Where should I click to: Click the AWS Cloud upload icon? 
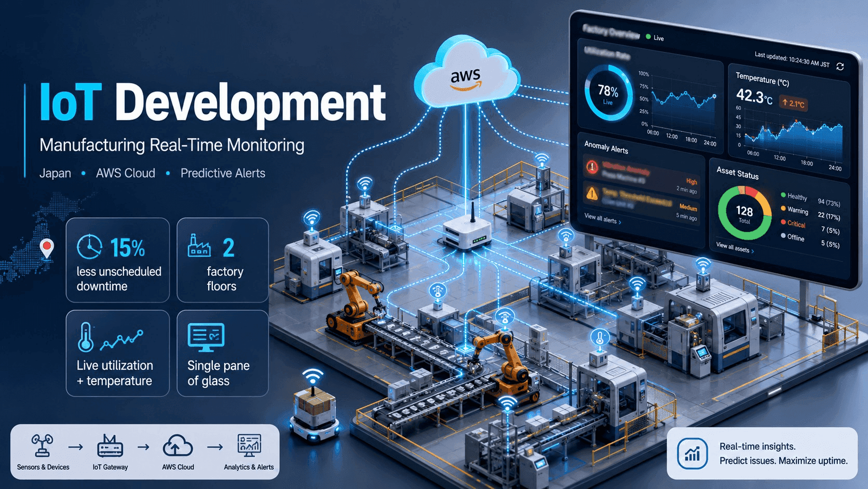point(178,446)
